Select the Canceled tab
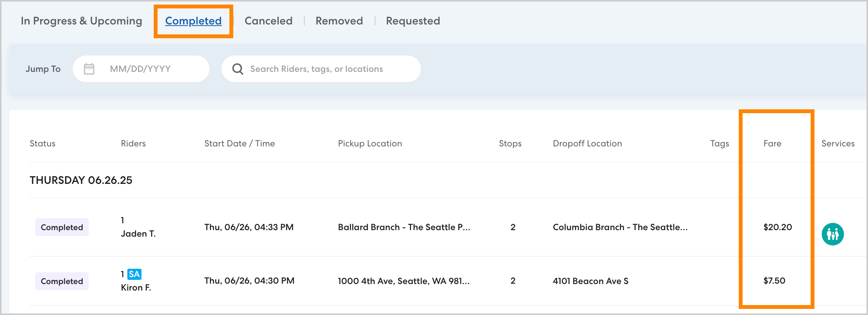 tap(268, 21)
